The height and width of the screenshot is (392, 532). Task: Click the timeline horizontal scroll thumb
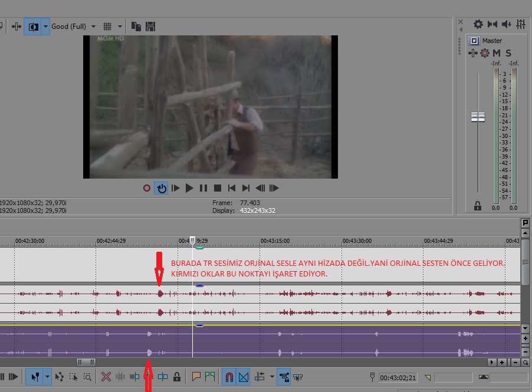pos(86,363)
